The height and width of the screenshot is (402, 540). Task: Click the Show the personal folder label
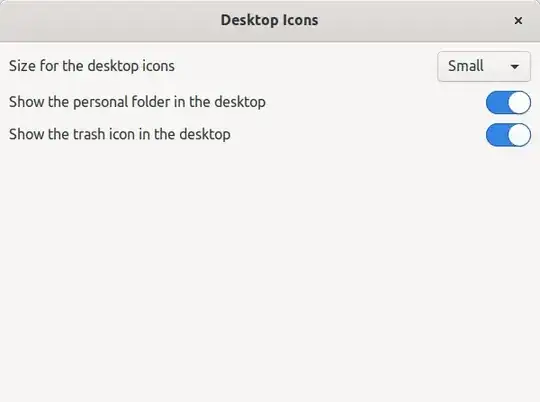(137, 102)
